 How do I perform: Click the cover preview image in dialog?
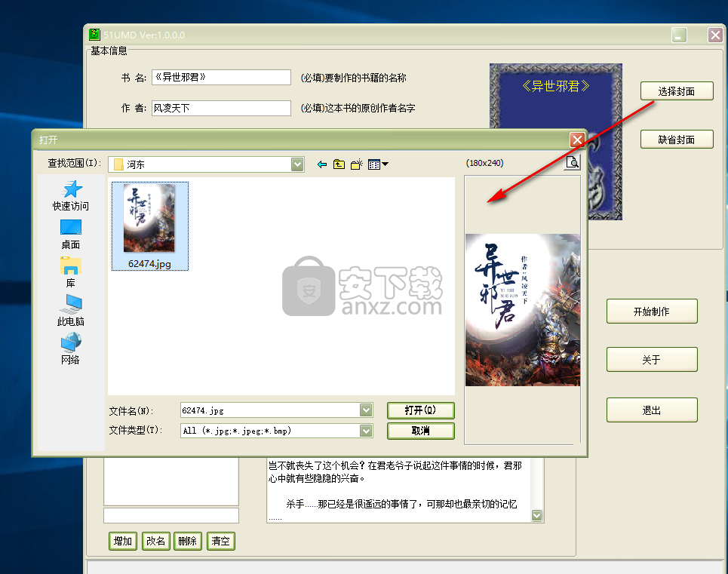523,309
